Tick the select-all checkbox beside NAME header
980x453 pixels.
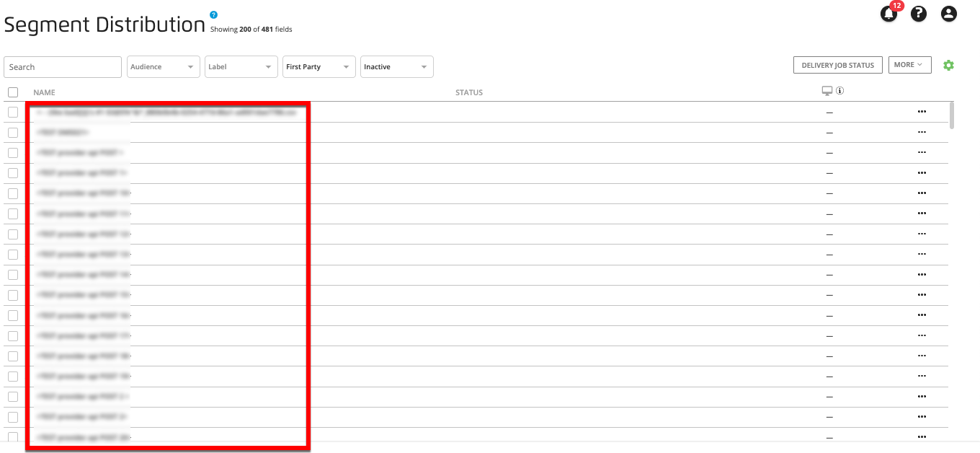(x=13, y=92)
